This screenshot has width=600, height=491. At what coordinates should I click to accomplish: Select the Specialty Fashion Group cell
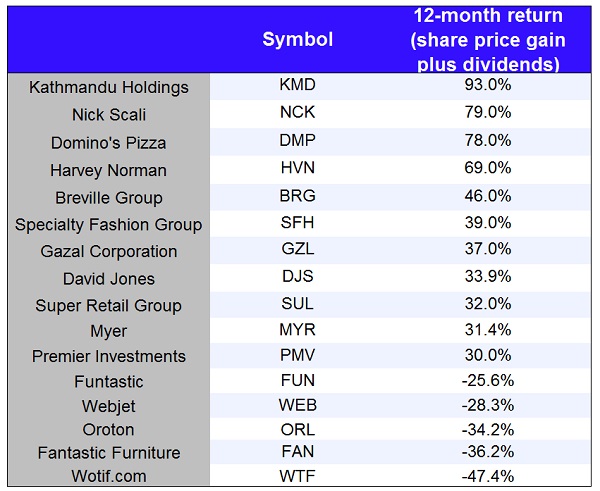pos(109,224)
